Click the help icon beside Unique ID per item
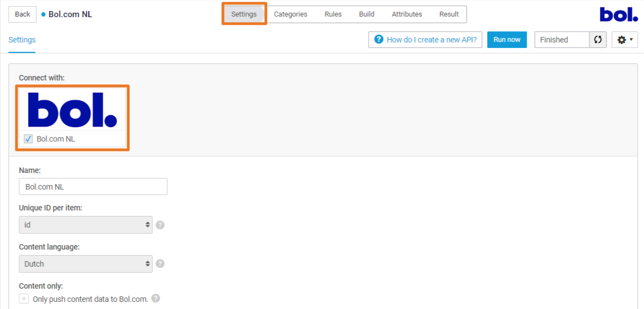This screenshot has width=644, height=309. point(160,225)
